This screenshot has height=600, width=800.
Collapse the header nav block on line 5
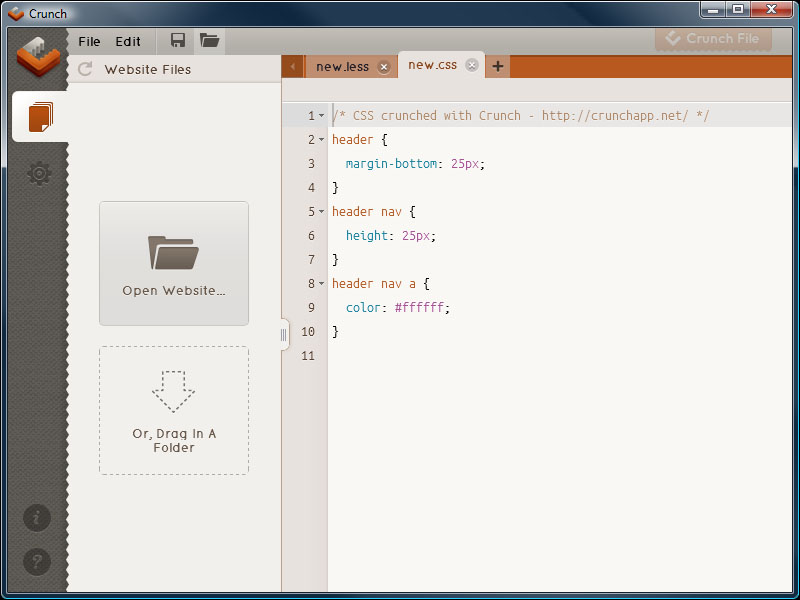(321, 212)
